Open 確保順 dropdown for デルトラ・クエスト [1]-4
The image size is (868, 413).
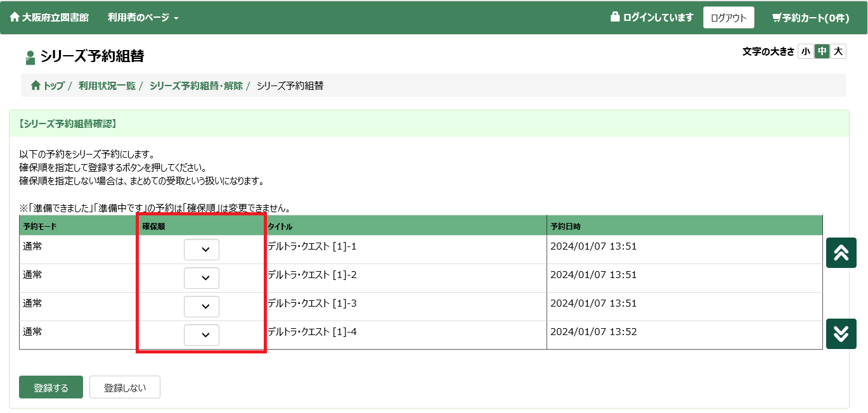click(x=202, y=335)
